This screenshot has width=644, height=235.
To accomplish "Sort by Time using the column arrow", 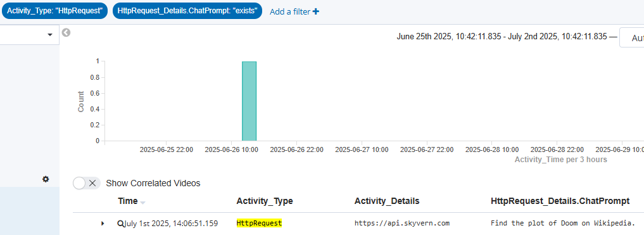I will 142,202.
